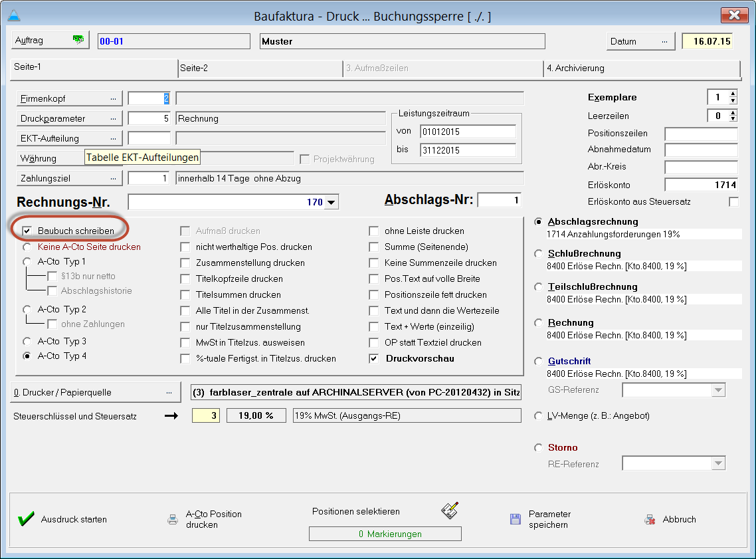Viewport: 756px width, 559px height.
Task: Open the 4. Archivierung tab
Action: pyautogui.click(x=575, y=68)
